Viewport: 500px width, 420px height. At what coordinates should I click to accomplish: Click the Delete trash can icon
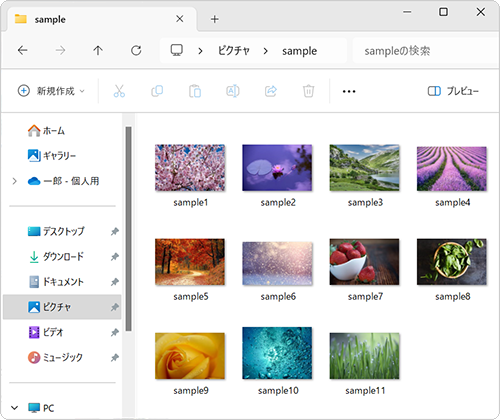click(308, 91)
